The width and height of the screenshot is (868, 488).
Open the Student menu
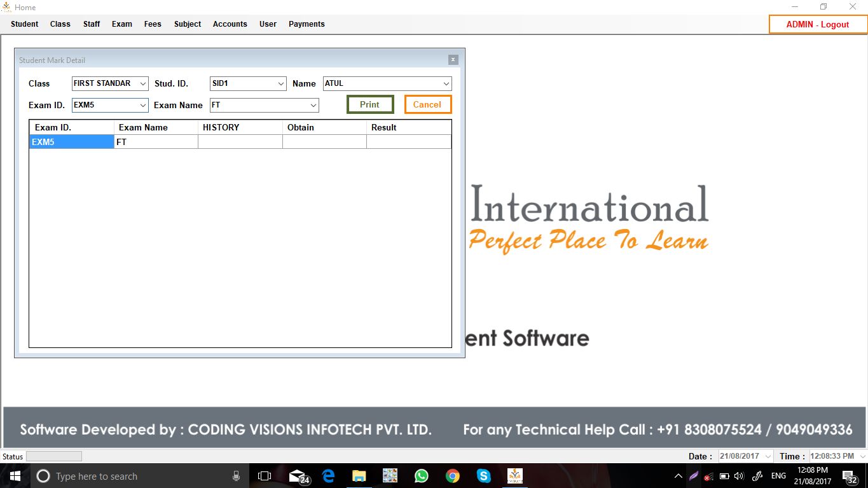coord(25,24)
